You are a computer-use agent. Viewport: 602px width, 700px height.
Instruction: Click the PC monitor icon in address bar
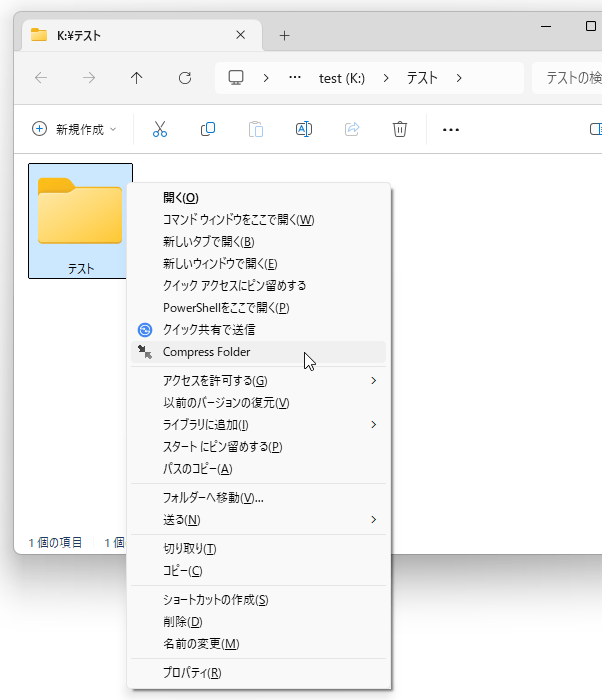coord(236,78)
